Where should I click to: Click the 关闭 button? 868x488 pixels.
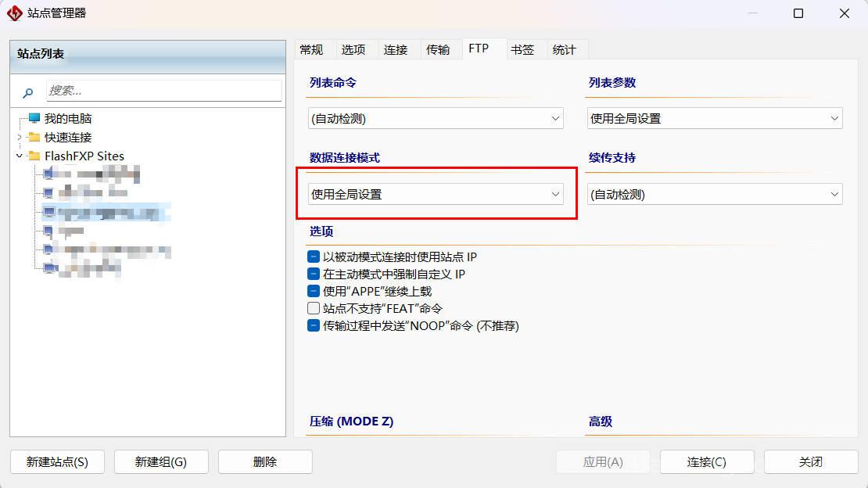click(x=811, y=461)
